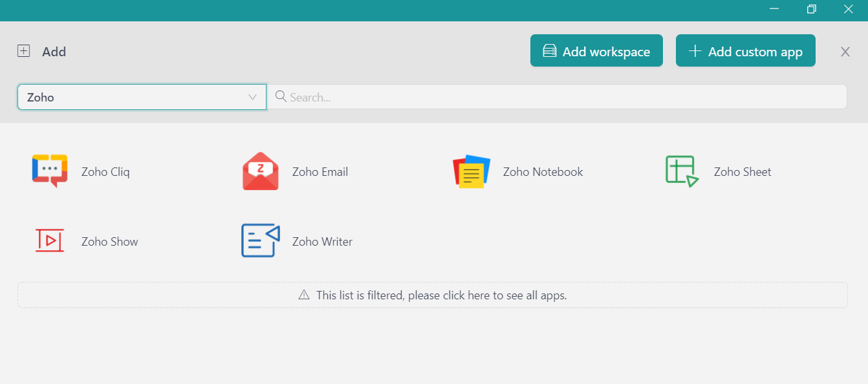Click the Add plus-box icon

[24, 51]
